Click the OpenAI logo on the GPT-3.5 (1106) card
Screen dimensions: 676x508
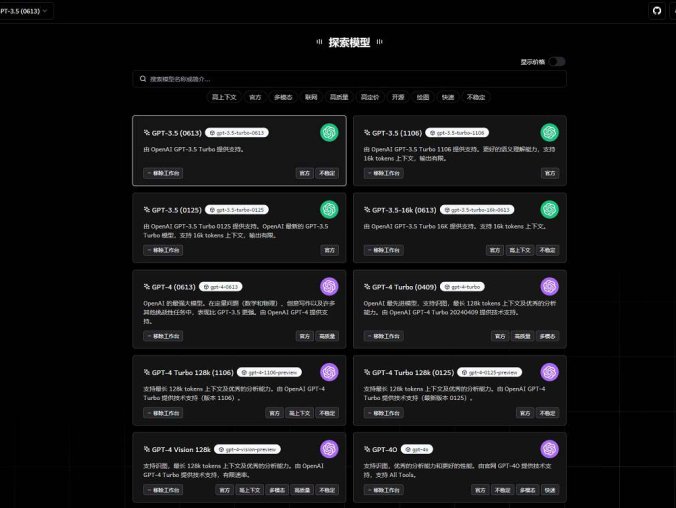point(549,132)
